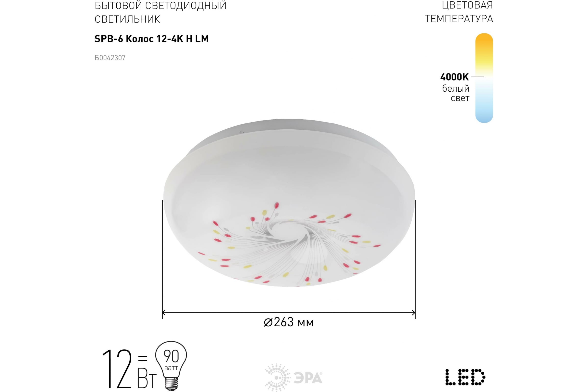
Task: Click the diameter symbol before 263 мм
Action: [x=268, y=322]
